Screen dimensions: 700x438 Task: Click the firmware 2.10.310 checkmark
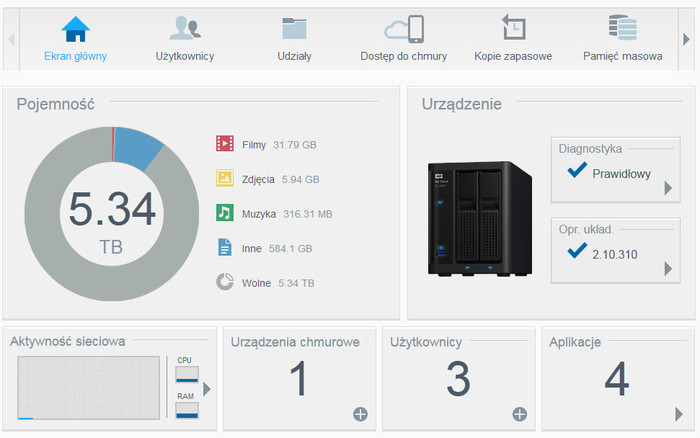tap(576, 251)
